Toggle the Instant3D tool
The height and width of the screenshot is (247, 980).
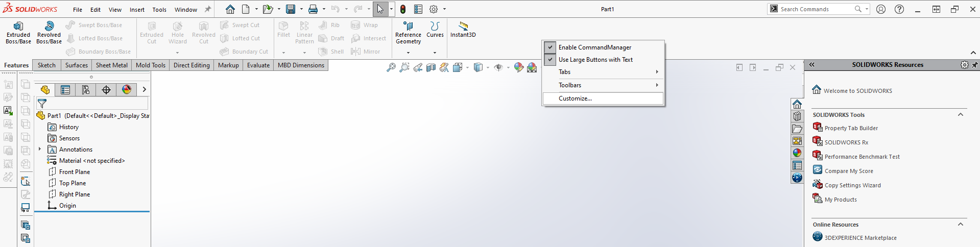pos(463,30)
